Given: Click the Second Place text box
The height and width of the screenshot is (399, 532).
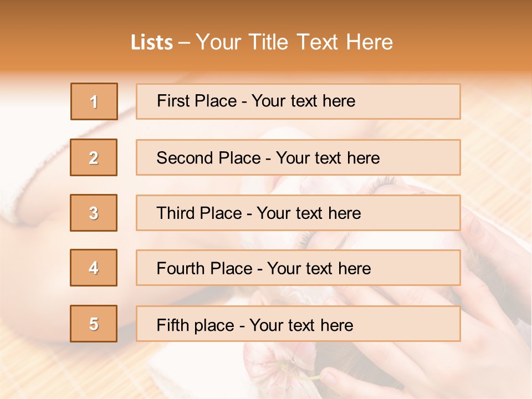Looking at the screenshot, I should point(298,157).
